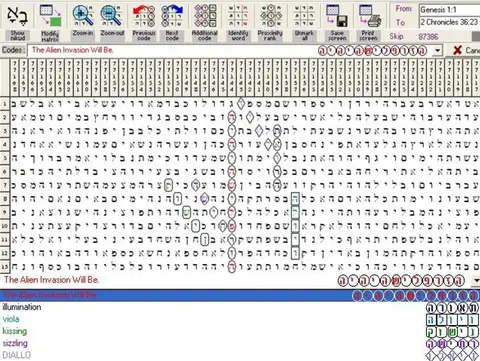Select the Zoom-out magnifier icon
The width and height of the screenshot is (480, 361).
(112, 16)
